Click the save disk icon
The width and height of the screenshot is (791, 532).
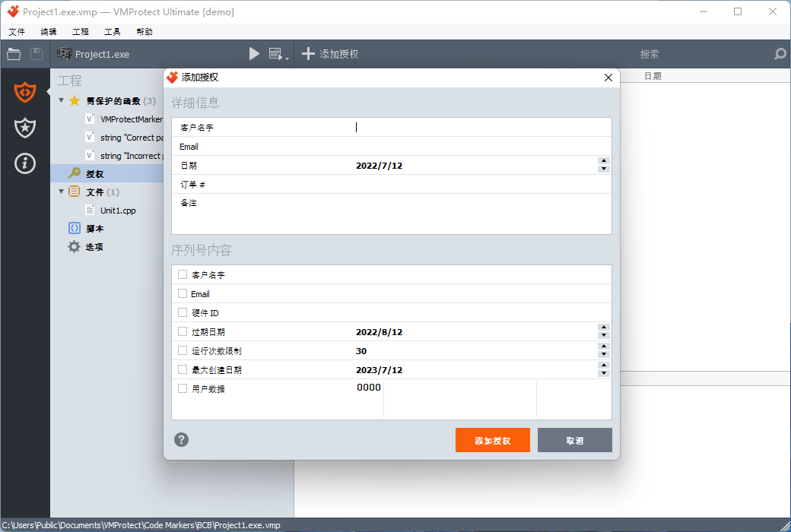click(x=37, y=54)
